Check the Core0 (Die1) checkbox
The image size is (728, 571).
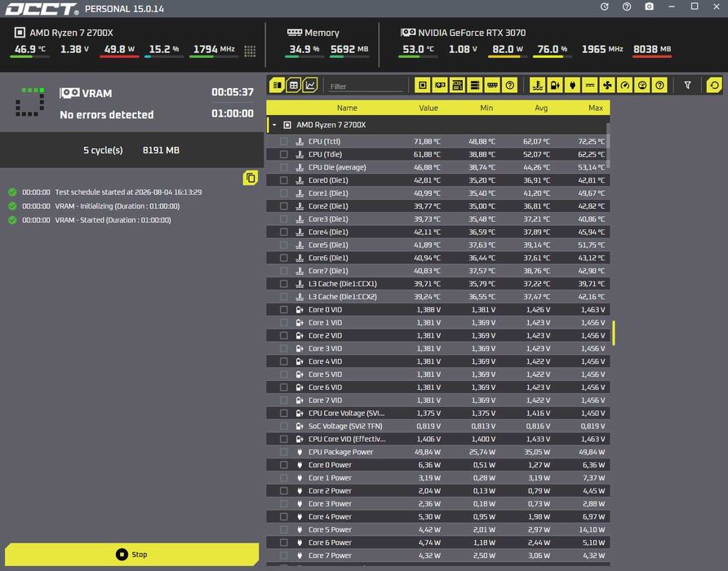(x=284, y=180)
